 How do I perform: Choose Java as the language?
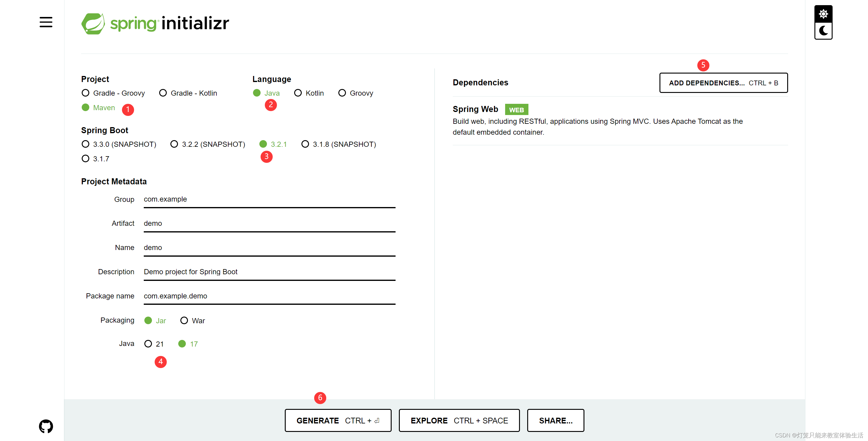266,93
